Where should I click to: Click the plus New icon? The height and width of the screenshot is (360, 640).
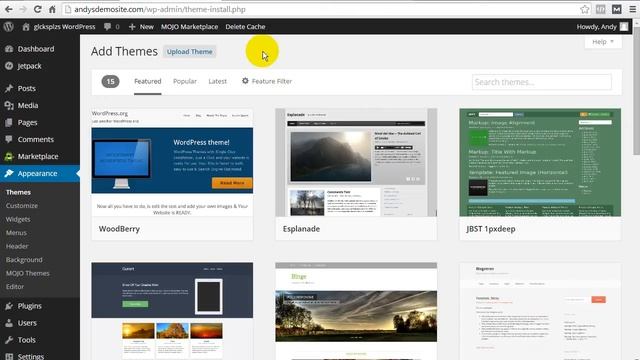point(132,27)
